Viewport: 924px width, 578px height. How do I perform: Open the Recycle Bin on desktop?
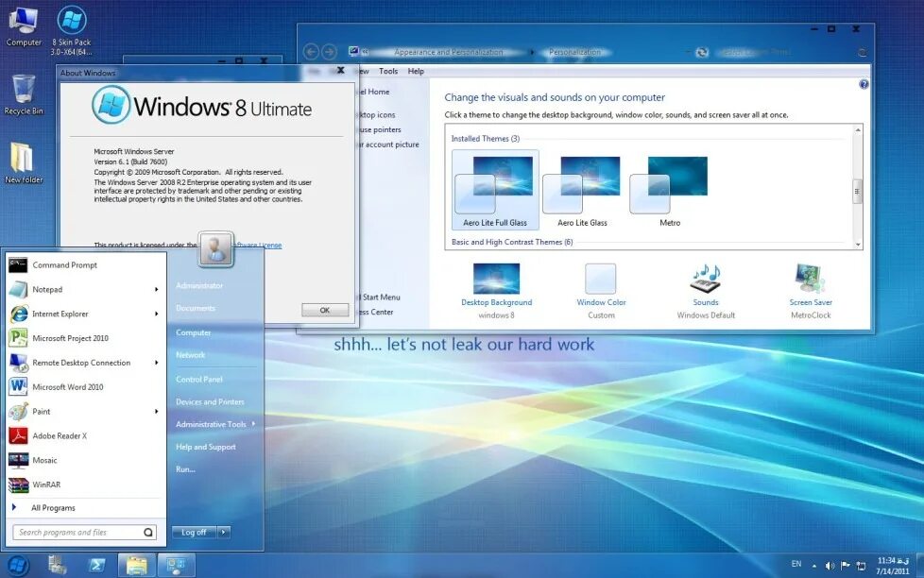pos(24,94)
